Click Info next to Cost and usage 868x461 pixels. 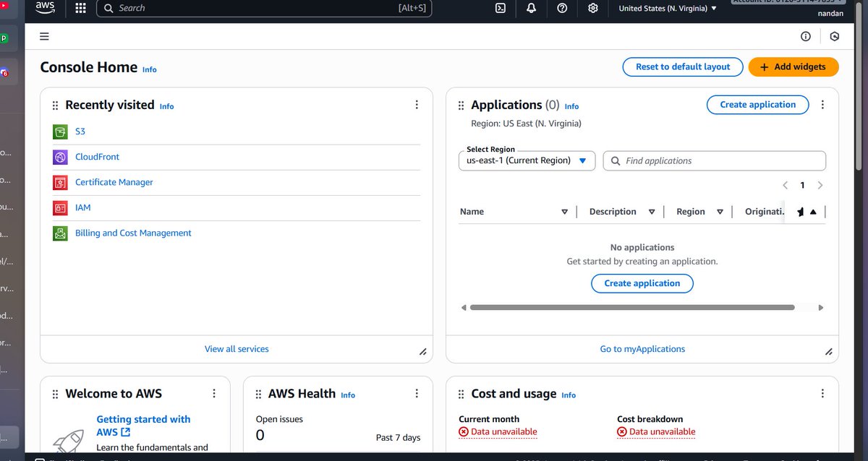(569, 395)
